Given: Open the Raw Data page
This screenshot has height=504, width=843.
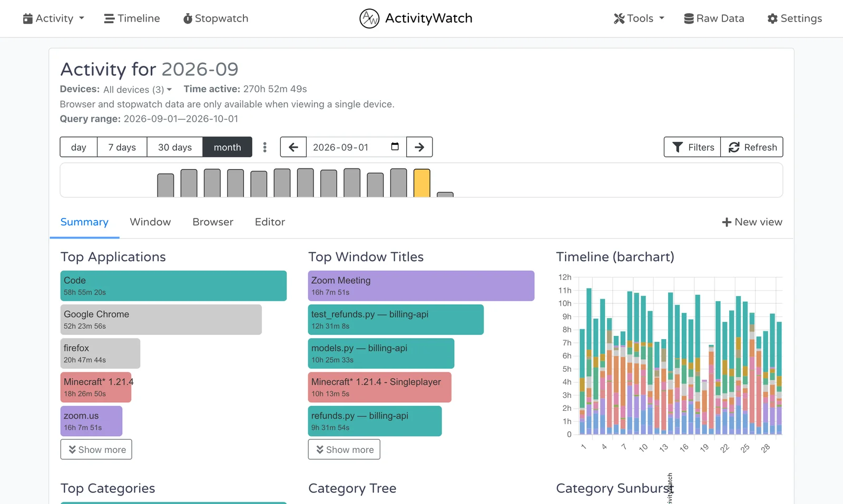Looking at the screenshot, I should point(714,18).
